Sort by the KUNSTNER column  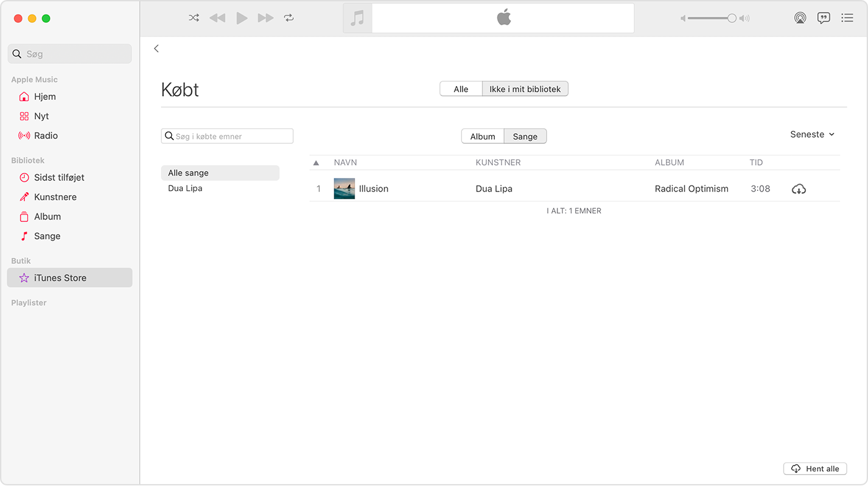tap(498, 162)
